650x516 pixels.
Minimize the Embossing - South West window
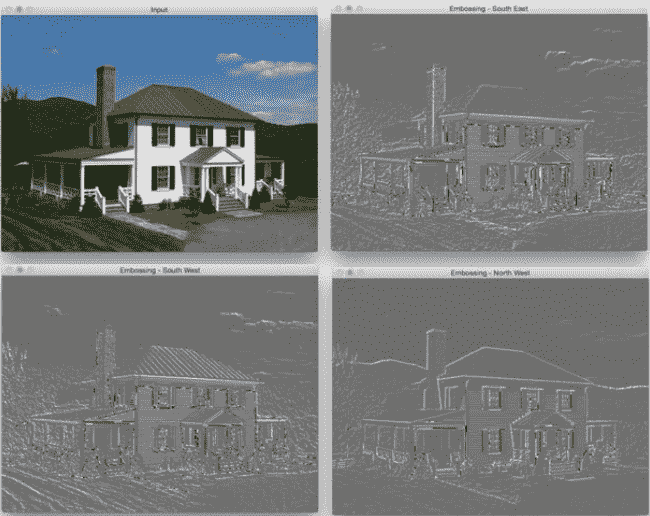click(x=19, y=271)
